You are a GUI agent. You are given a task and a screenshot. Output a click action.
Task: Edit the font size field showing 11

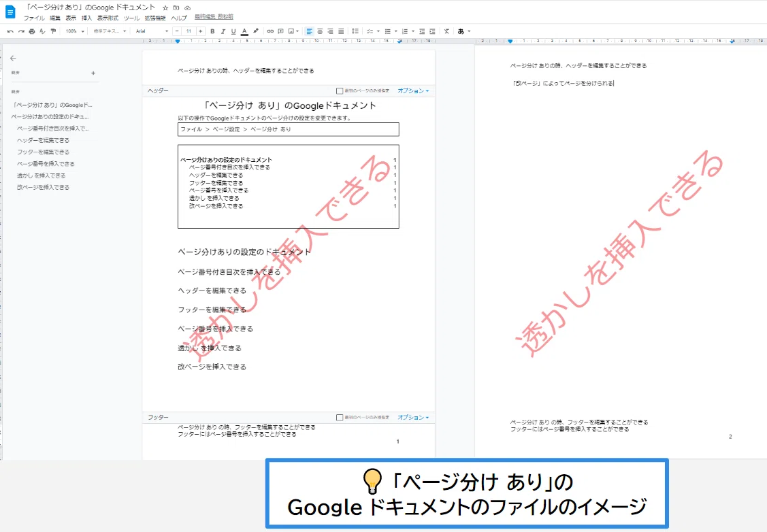point(189,31)
